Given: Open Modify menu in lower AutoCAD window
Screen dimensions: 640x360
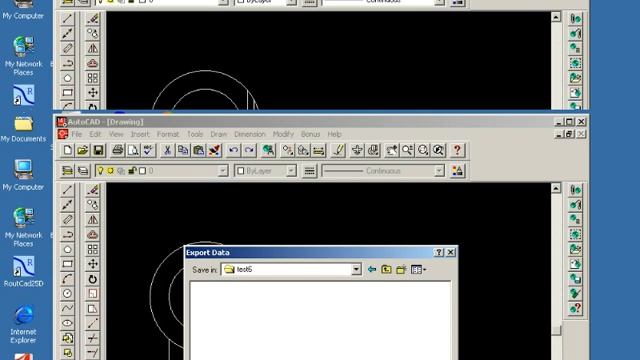Looking at the screenshot, I should (x=283, y=134).
